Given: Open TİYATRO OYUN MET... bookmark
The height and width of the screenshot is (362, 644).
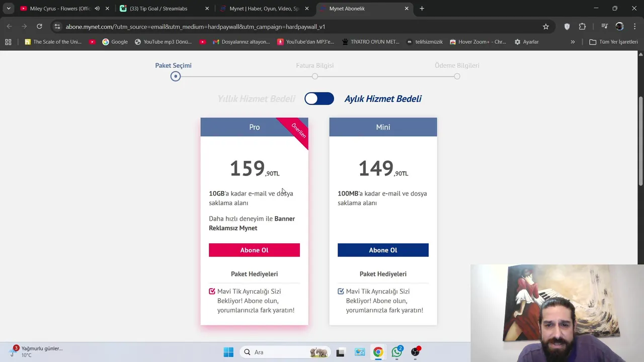Looking at the screenshot, I should (371, 42).
